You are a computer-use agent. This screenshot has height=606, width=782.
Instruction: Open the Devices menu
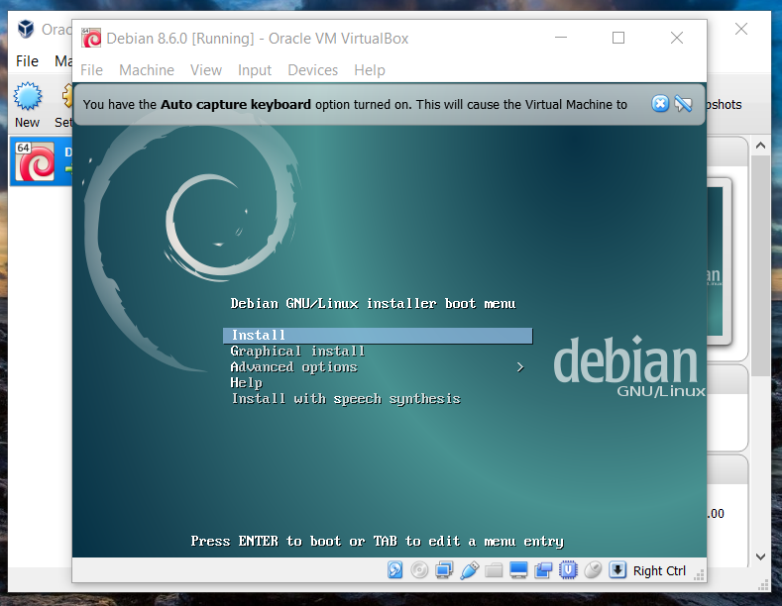pos(313,70)
